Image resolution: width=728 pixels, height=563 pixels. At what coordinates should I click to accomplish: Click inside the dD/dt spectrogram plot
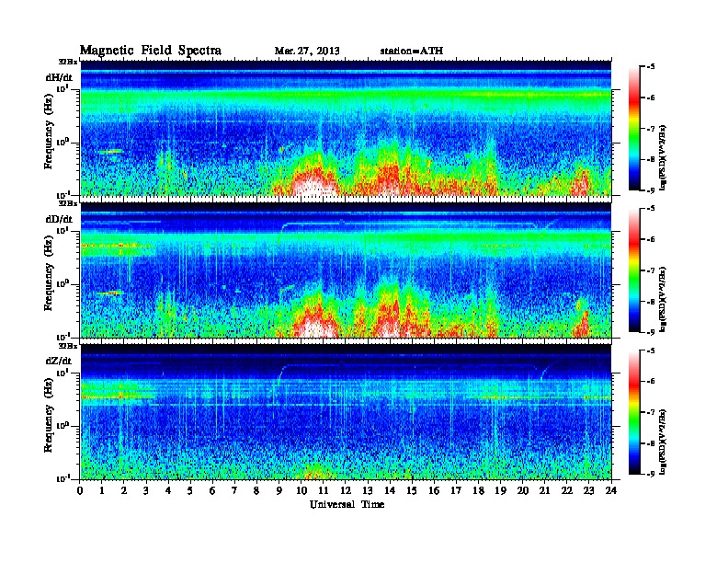(346, 270)
